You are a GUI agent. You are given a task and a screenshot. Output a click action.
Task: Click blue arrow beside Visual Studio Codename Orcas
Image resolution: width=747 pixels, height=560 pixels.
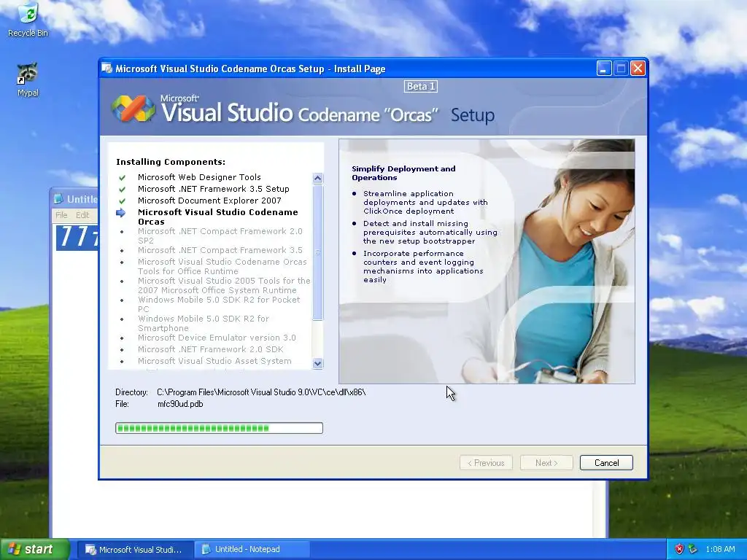[x=121, y=213]
